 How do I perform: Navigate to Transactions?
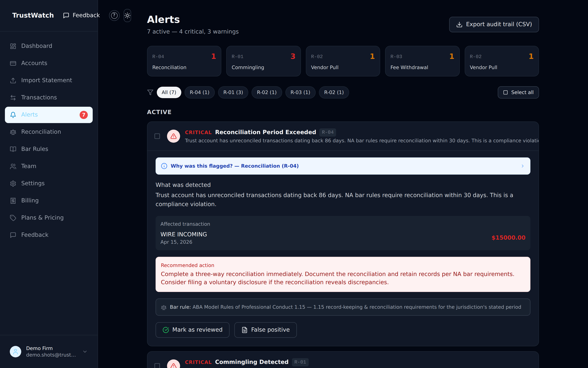pyautogui.click(x=49, y=98)
